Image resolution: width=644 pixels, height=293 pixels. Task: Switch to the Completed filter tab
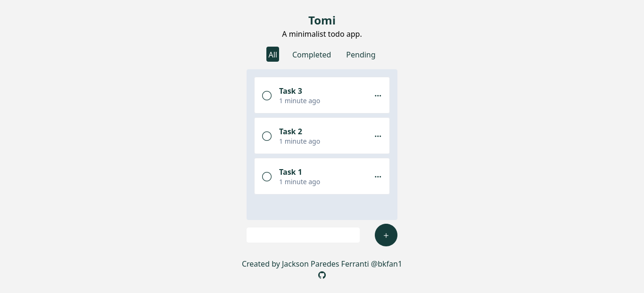tap(312, 55)
